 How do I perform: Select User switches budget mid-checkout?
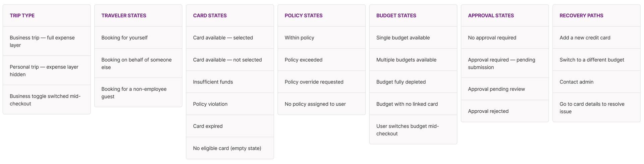(x=413, y=130)
